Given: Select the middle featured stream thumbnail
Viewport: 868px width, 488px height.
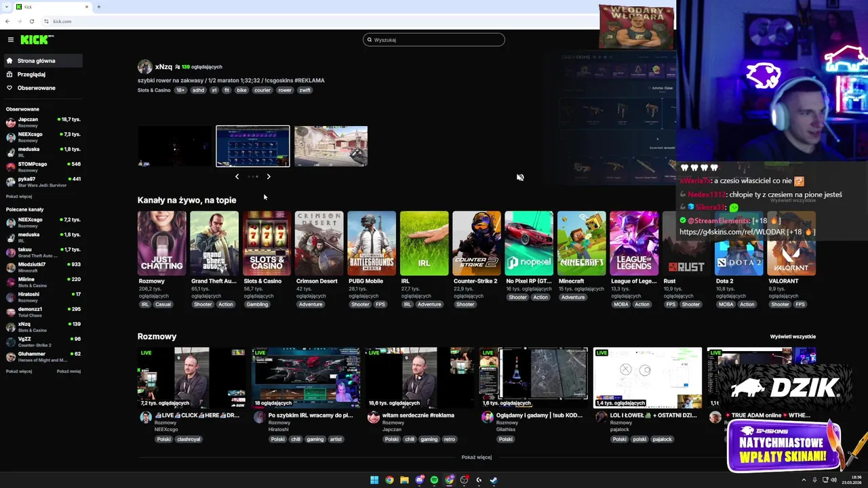Looking at the screenshot, I should pos(253,146).
